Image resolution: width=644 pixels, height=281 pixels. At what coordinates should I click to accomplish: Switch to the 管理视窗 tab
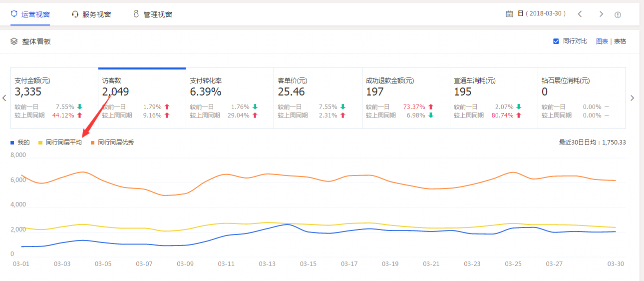(157, 14)
